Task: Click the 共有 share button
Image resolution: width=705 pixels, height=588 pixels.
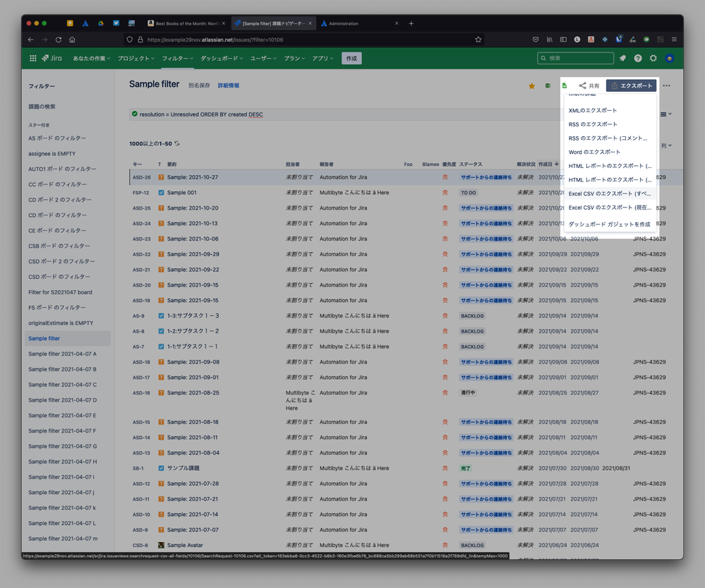Action: click(x=589, y=85)
